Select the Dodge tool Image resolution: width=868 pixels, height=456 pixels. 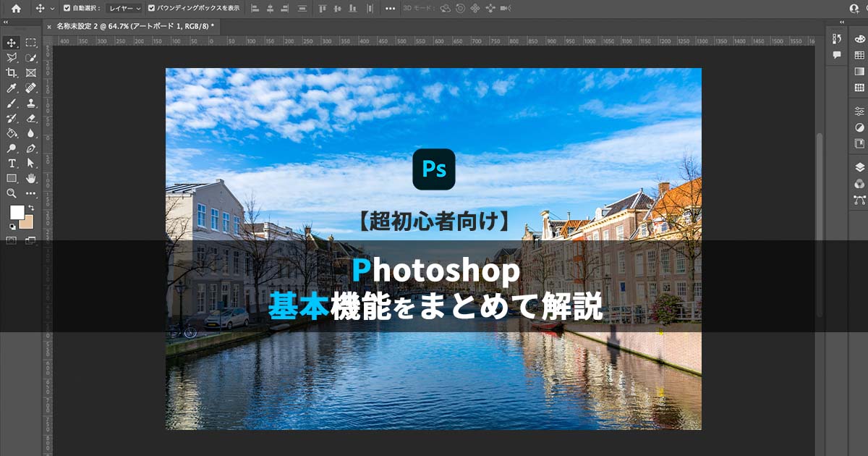12,148
